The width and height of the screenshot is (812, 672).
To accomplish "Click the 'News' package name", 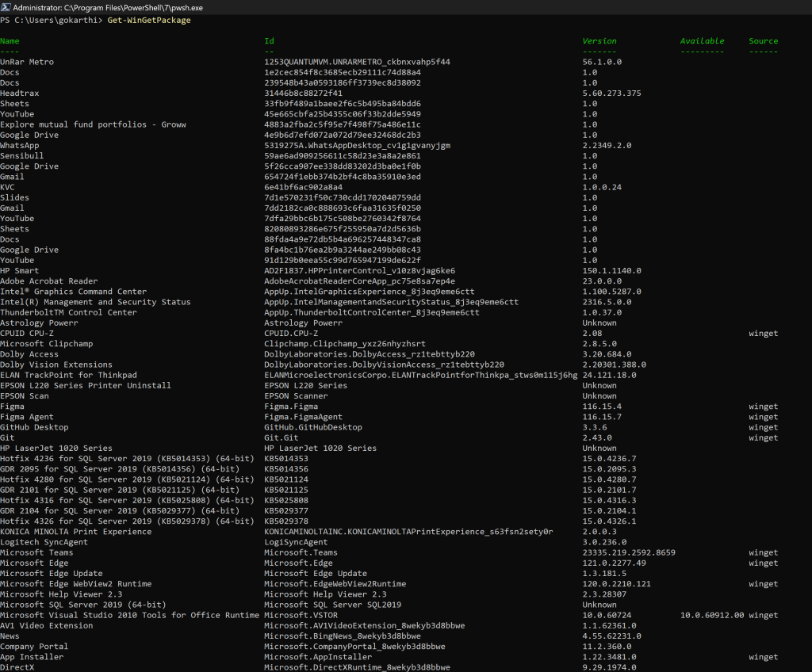I will click(x=10, y=636).
